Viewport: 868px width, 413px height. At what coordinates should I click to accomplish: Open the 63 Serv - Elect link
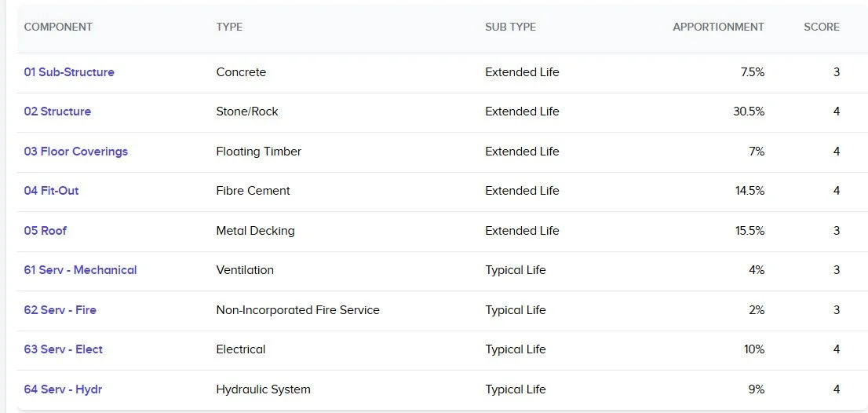(x=63, y=349)
